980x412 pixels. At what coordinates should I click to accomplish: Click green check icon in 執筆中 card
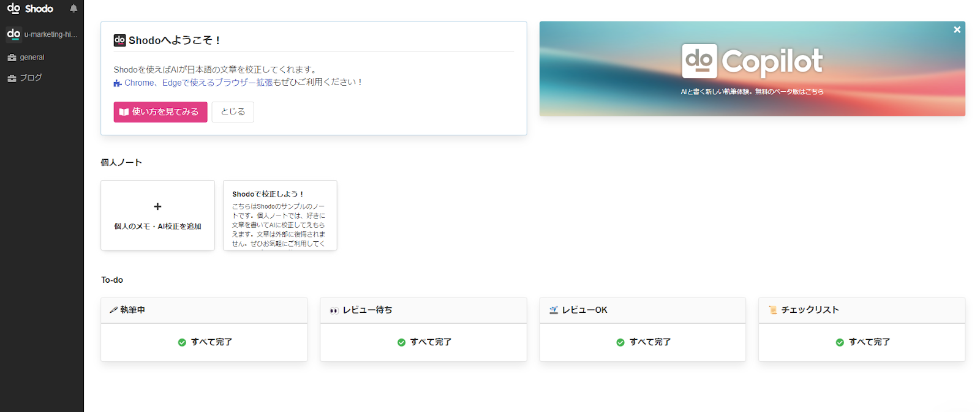182,343
